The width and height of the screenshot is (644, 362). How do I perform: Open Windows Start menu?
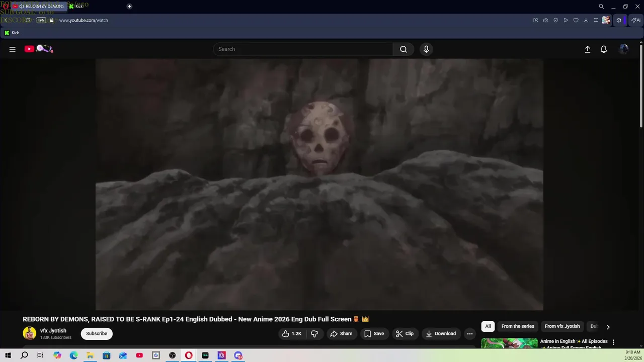[8, 355]
